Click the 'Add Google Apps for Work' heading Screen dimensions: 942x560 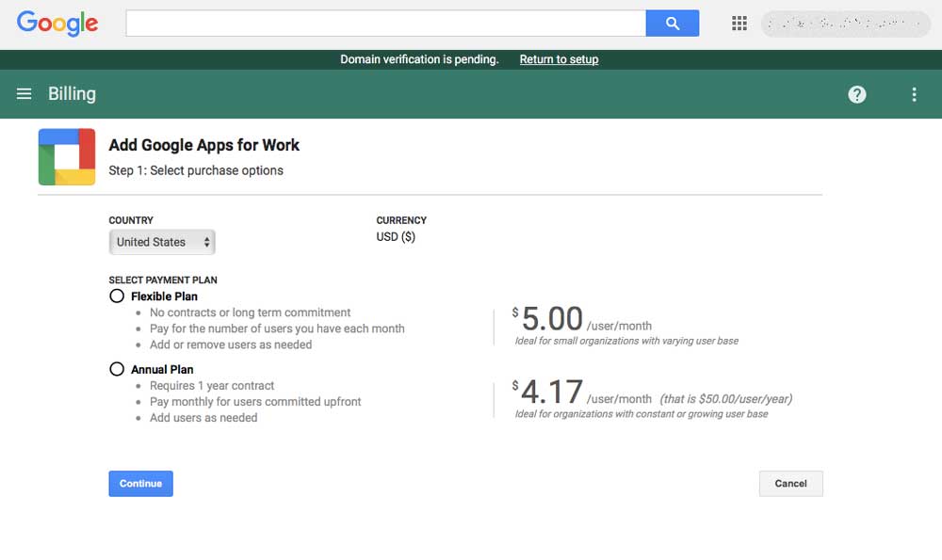(203, 145)
